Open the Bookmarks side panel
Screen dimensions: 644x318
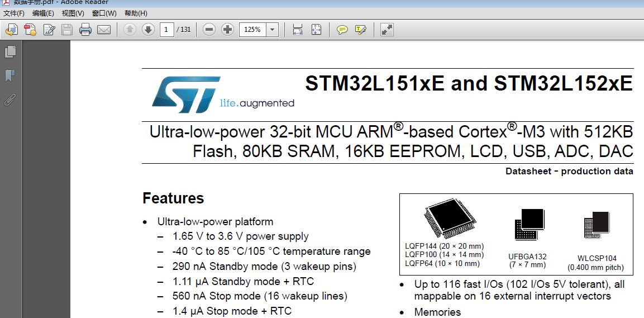click(10, 75)
